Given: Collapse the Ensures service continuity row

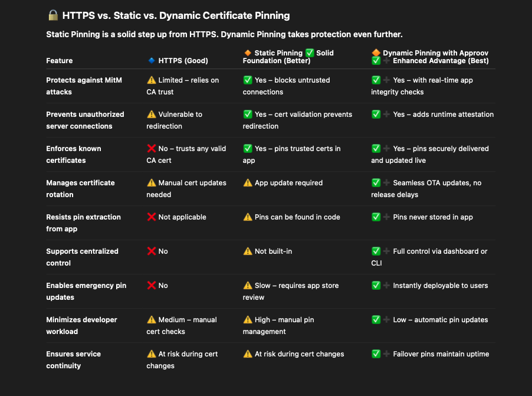Looking at the screenshot, I should point(73,359).
